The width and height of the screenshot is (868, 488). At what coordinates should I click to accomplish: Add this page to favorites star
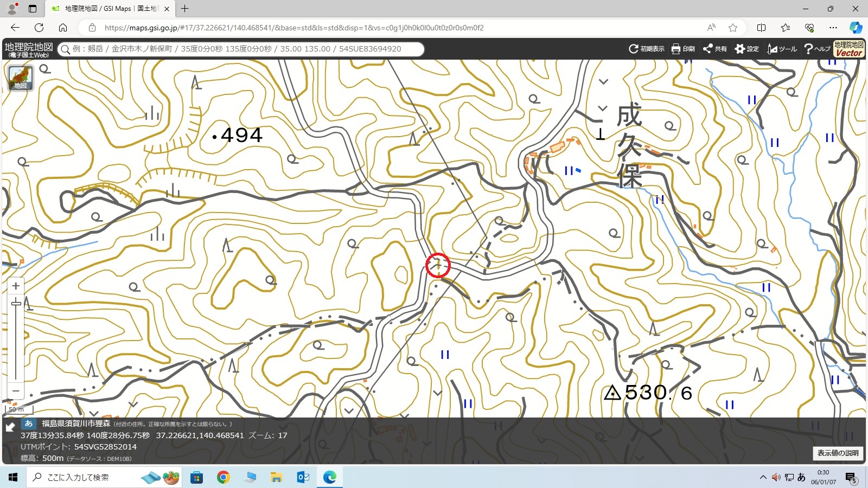[733, 28]
